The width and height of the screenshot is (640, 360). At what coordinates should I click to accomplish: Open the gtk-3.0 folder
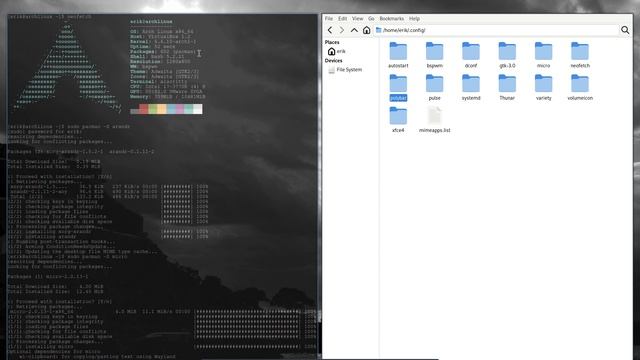click(x=507, y=55)
